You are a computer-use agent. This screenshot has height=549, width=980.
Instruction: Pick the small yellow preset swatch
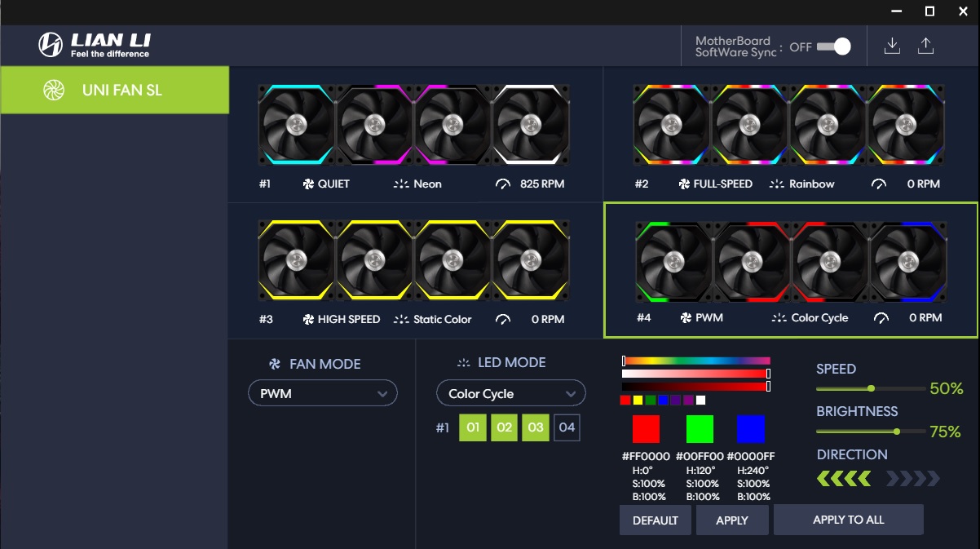pyautogui.click(x=638, y=400)
